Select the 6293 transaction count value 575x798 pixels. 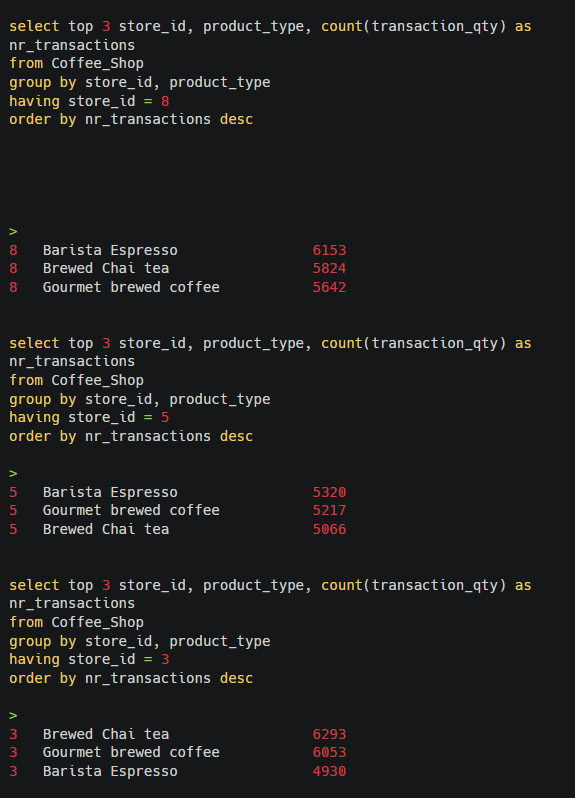[x=329, y=734]
